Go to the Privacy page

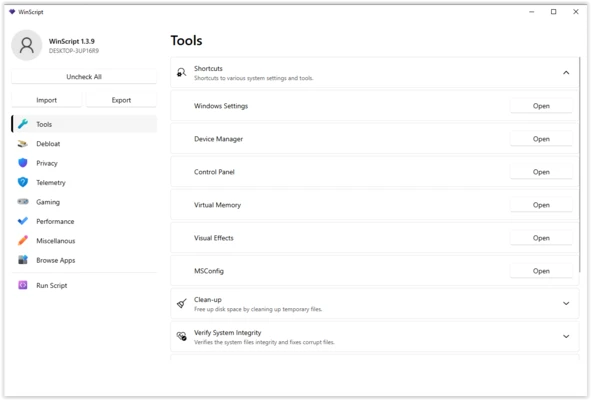point(84,163)
